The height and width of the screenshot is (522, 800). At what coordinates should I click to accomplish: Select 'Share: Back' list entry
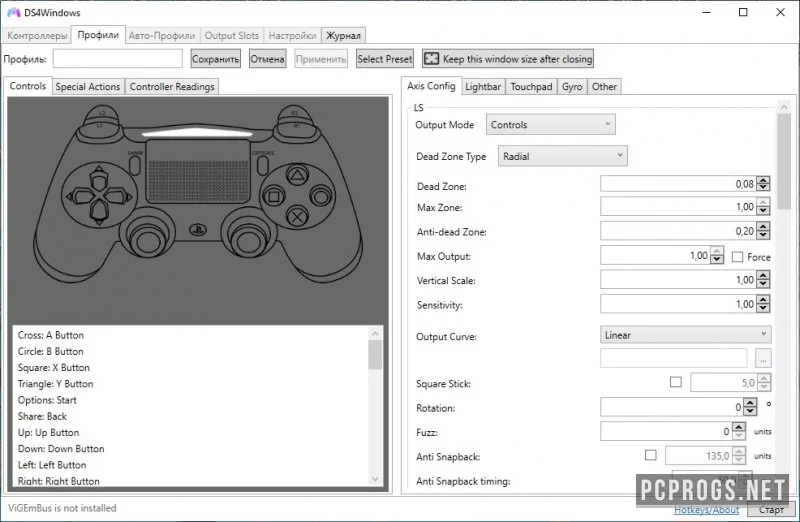click(42, 416)
